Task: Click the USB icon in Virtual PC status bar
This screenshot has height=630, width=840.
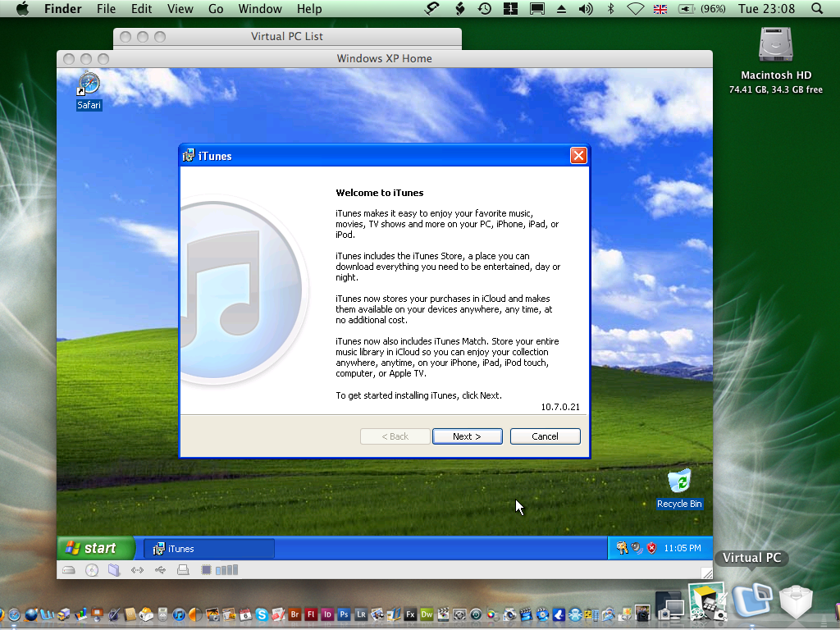Action: 160,570
